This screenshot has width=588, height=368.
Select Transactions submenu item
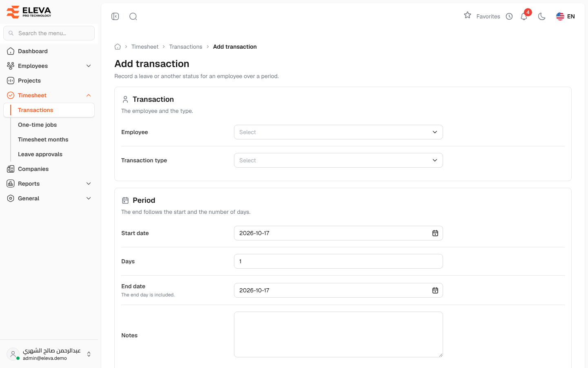[49, 110]
